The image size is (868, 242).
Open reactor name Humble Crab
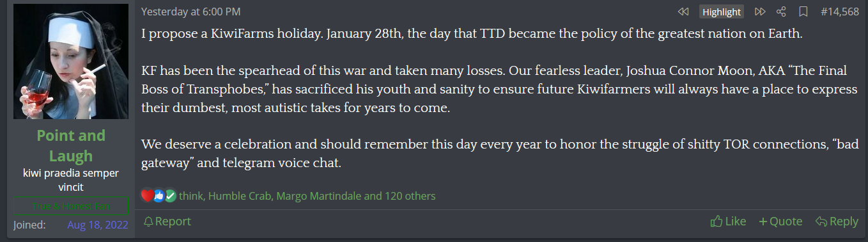pyautogui.click(x=240, y=196)
